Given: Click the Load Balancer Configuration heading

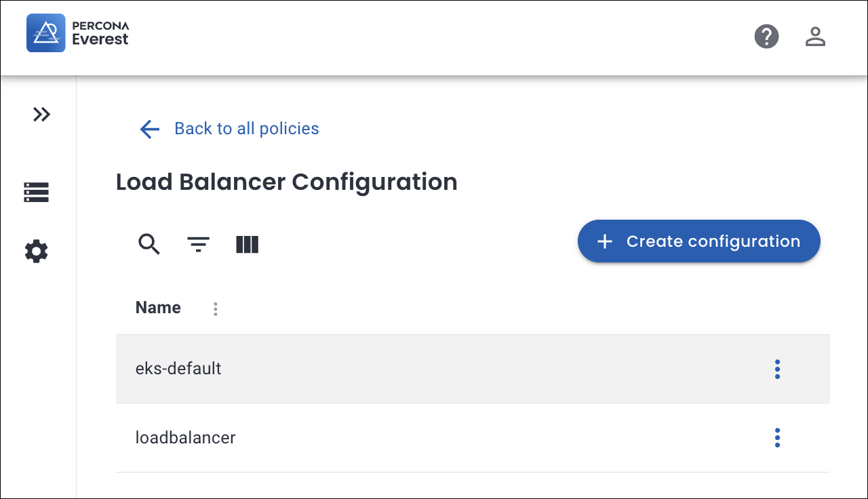Looking at the screenshot, I should tap(286, 182).
